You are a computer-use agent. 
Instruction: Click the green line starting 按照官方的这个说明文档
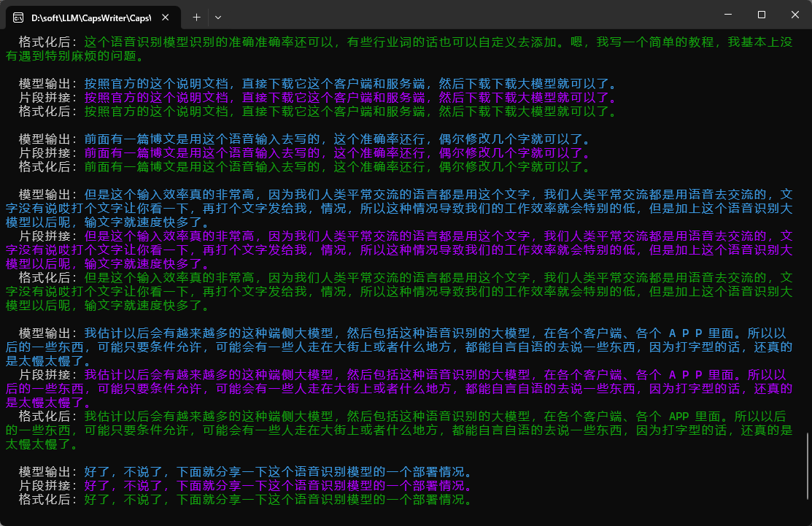pyautogui.click(x=351, y=112)
